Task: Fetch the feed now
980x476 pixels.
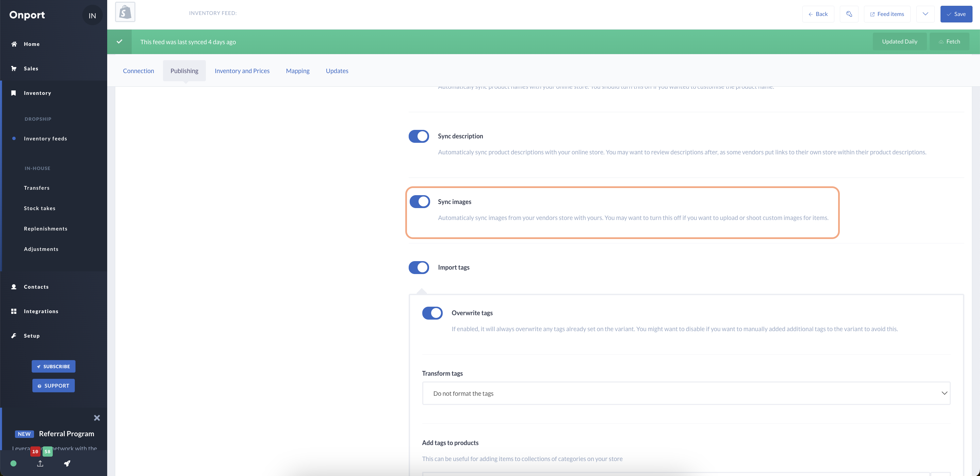Action: pos(949,41)
